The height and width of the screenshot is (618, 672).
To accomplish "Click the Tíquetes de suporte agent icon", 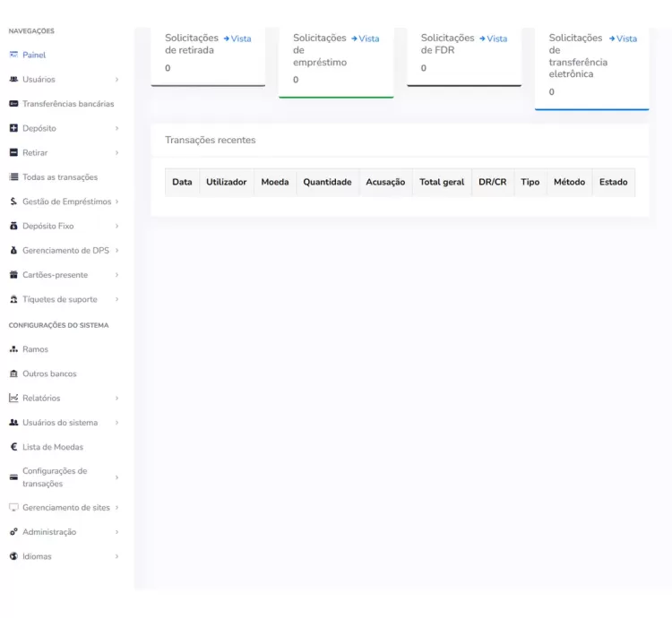I will click(13, 299).
